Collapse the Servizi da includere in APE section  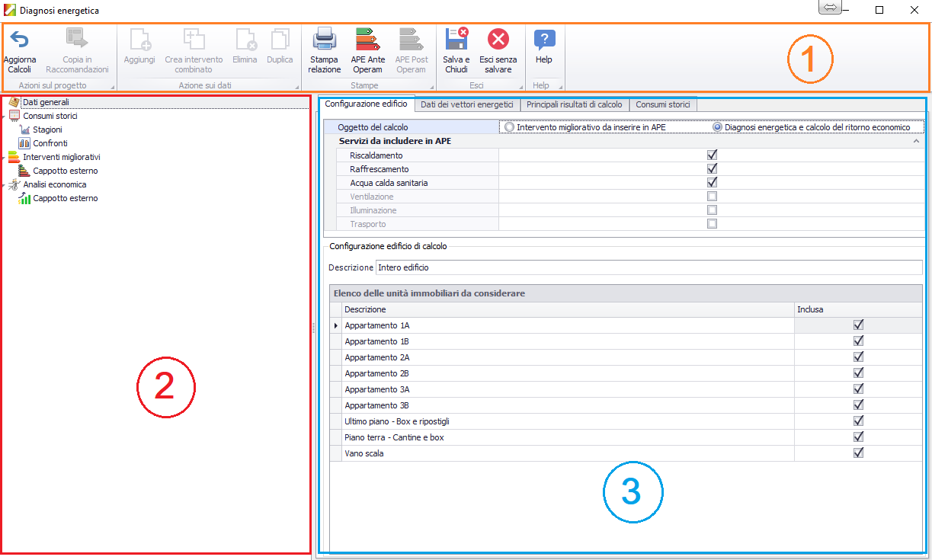coord(915,142)
